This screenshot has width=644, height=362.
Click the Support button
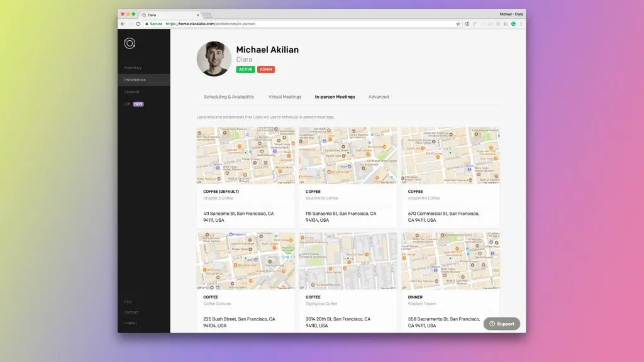501,324
